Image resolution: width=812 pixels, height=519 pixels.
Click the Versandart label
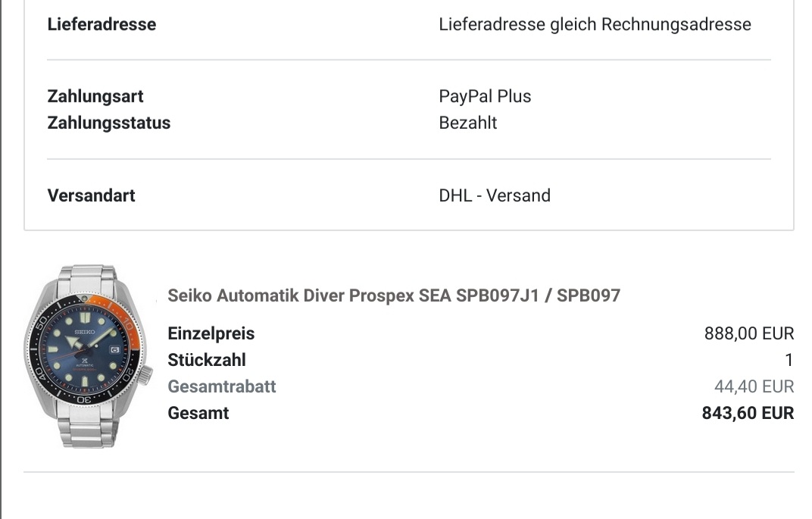pos(91,195)
